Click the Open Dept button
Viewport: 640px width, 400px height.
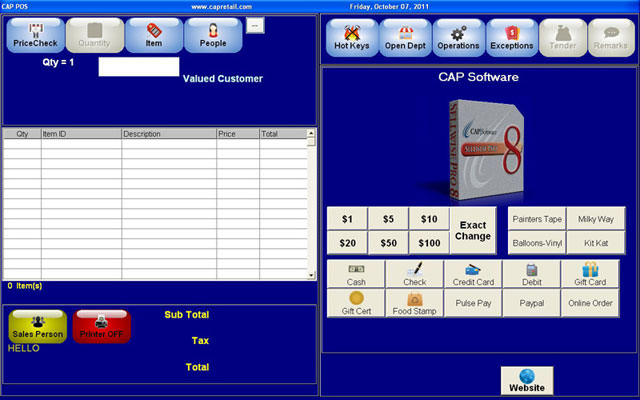point(405,37)
